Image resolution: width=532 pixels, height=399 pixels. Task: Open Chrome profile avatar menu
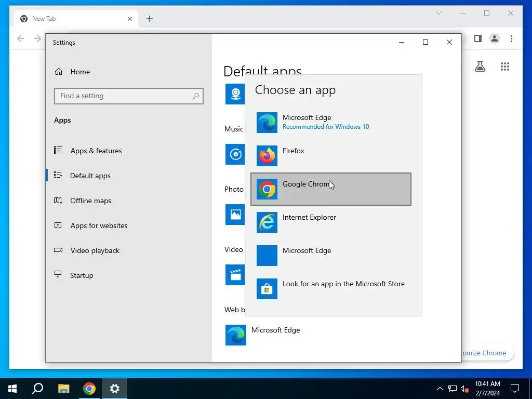[x=495, y=38]
